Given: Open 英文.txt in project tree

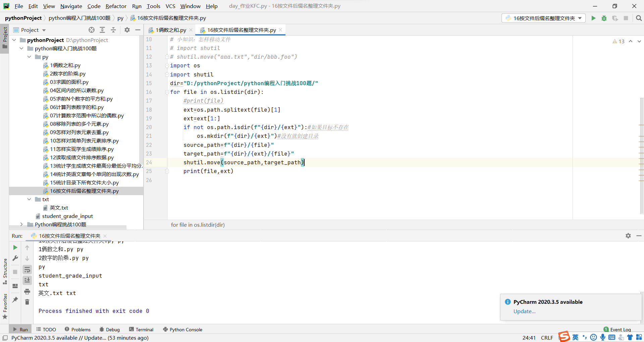Looking at the screenshot, I should coord(59,208).
